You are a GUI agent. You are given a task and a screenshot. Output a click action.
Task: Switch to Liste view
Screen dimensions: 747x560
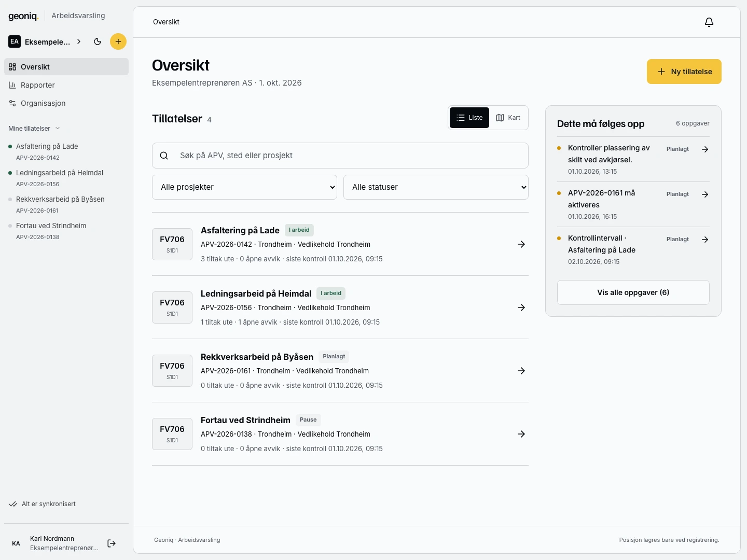point(469,118)
